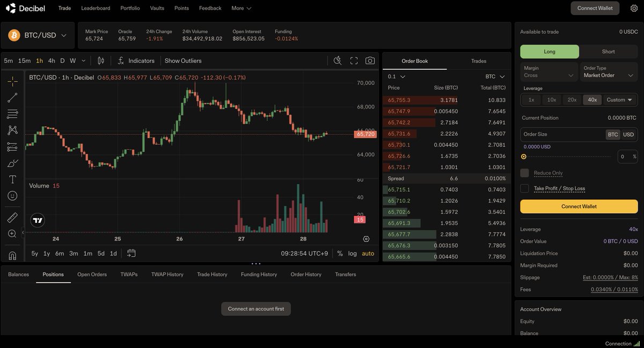Check the Connection status signal icon
This screenshot has height=348, width=644.
pos(636,344)
